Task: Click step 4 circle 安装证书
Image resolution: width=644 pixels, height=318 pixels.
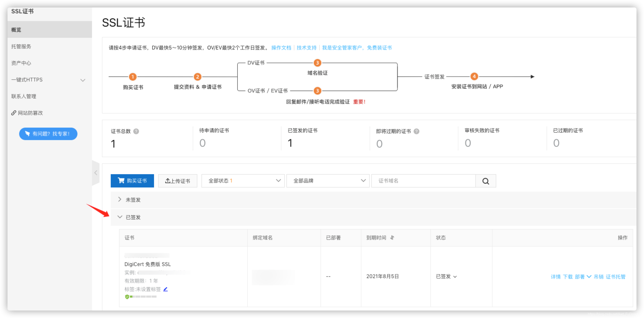Action: (x=474, y=76)
